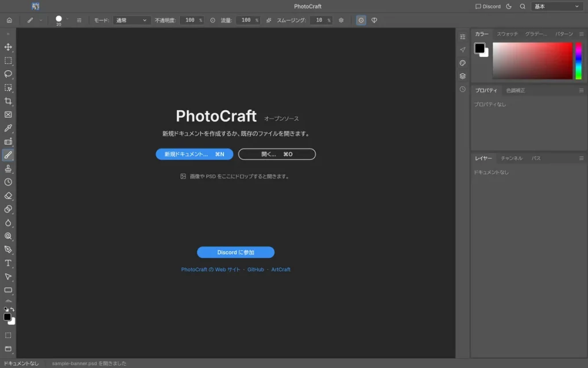Select the Object Selection tool
The height and width of the screenshot is (368, 588).
click(x=8, y=87)
